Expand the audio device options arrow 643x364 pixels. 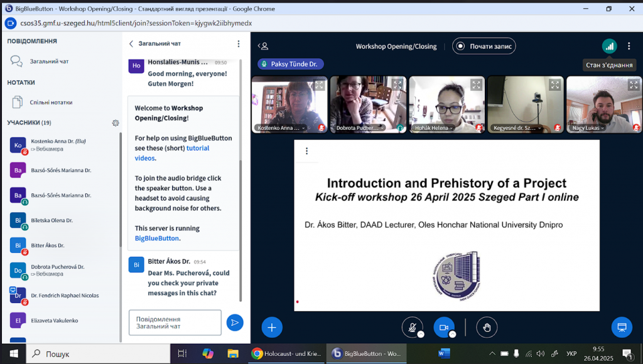click(421, 335)
